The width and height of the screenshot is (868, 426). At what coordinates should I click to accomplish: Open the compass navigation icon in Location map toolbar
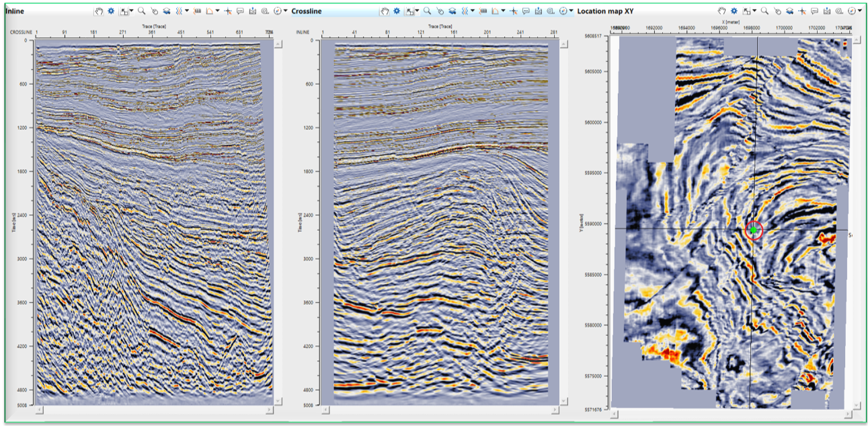[851, 10]
